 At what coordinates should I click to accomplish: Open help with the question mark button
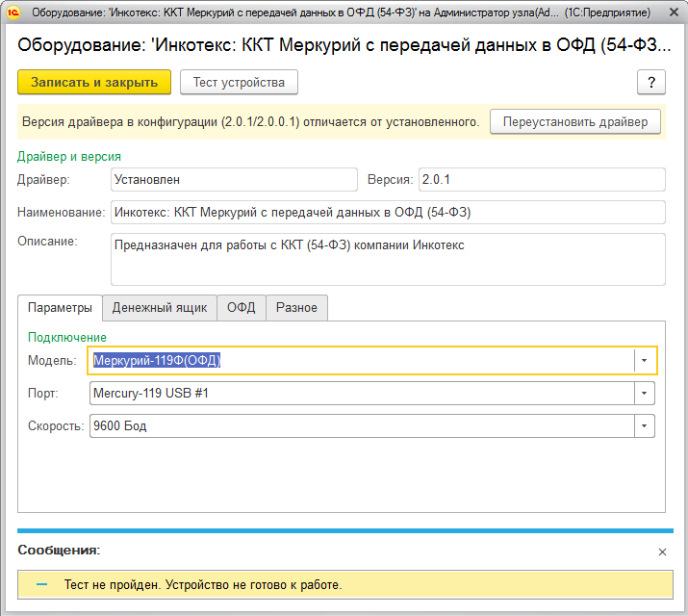651,83
